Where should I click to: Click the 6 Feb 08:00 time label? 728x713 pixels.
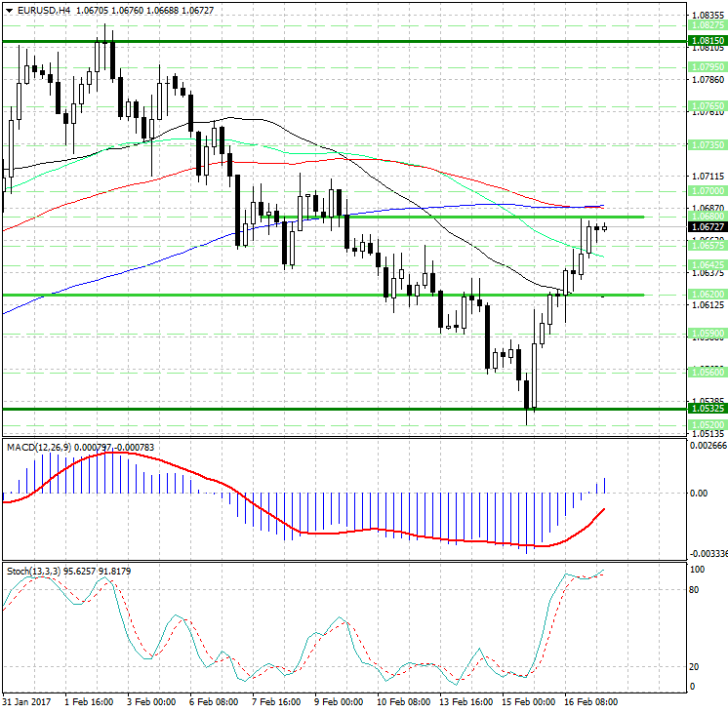point(214,702)
